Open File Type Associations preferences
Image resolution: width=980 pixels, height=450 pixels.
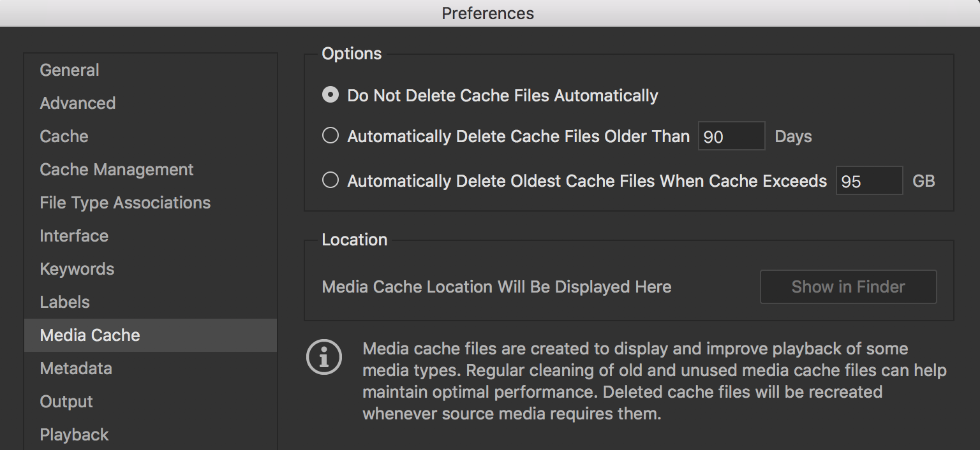click(125, 203)
